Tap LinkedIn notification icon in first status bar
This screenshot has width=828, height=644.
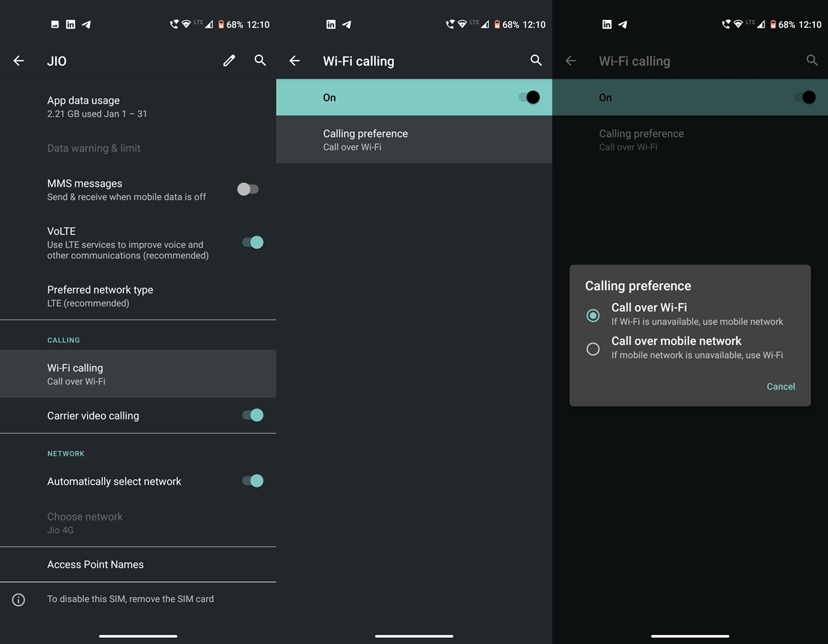pyautogui.click(x=70, y=24)
